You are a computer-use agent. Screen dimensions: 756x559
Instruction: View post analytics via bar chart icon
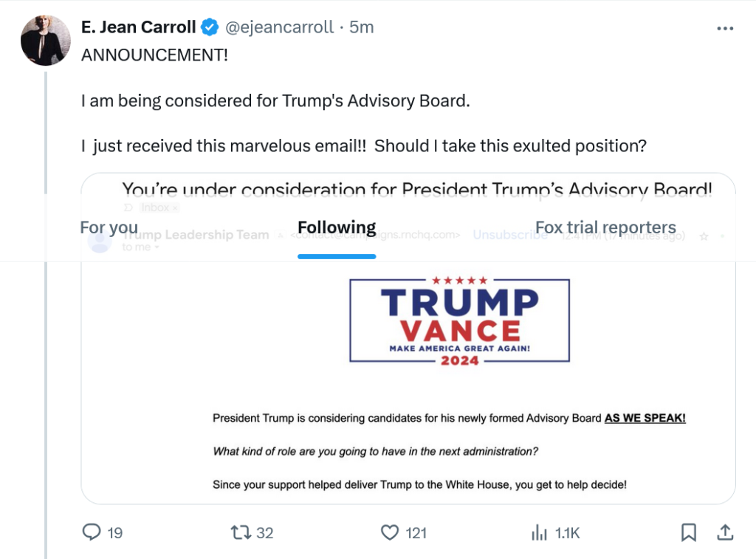[x=540, y=532]
